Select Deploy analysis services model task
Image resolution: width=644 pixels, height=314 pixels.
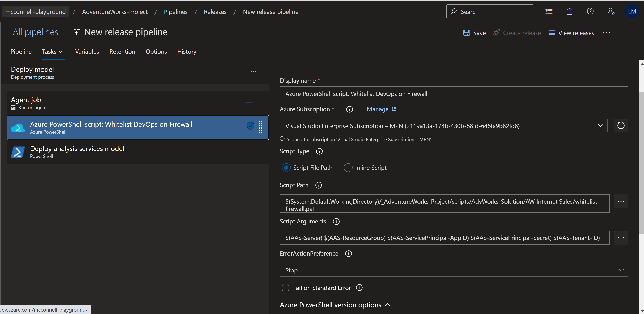(137, 152)
